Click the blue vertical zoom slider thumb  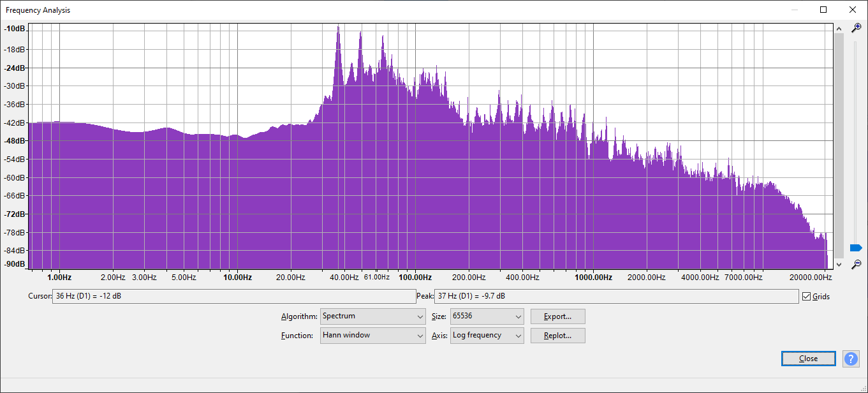[856, 248]
